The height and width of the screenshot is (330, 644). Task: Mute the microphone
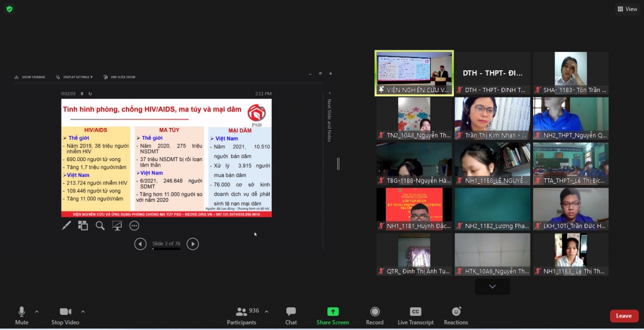[22, 315]
